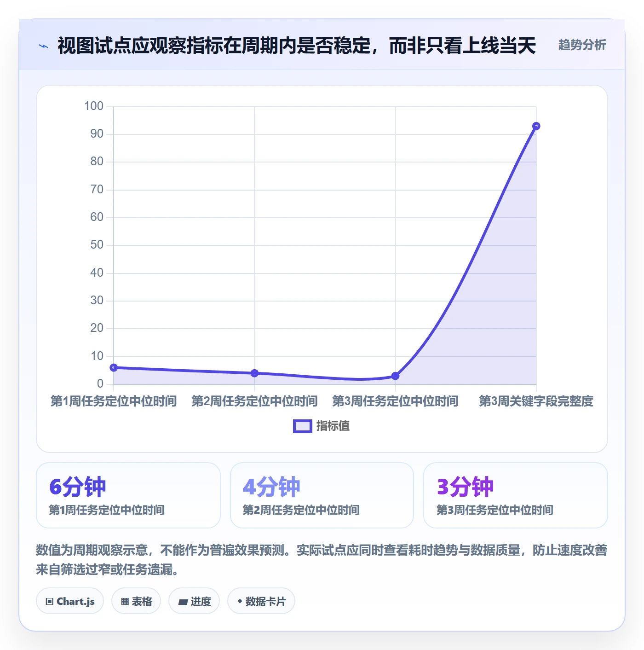This screenshot has width=644, height=650.
Task: Click the 第2周任务定位中位时间 data point on the chart
Action: pyautogui.click(x=254, y=373)
